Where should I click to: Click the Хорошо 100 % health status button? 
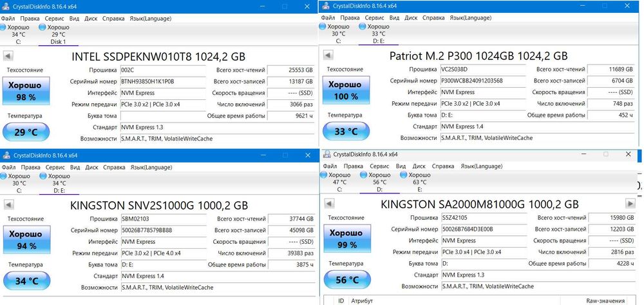pyautogui.click(x=347, y=90)
